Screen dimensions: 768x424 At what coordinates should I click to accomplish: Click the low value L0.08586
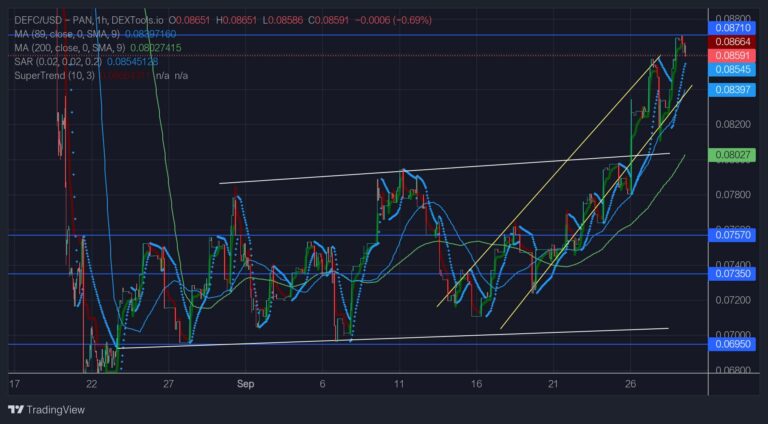click(283, 20)
